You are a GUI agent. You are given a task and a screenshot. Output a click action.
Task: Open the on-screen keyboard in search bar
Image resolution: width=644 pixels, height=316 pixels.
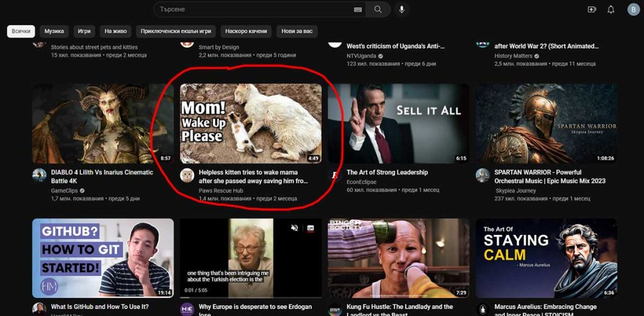[x=358, y=9]
